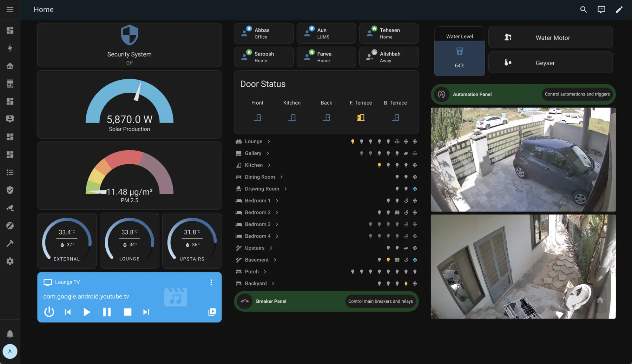Open the Energy lightning sidebar icon
Viewport: 632px width, 364px height.
tap(10, 48)
